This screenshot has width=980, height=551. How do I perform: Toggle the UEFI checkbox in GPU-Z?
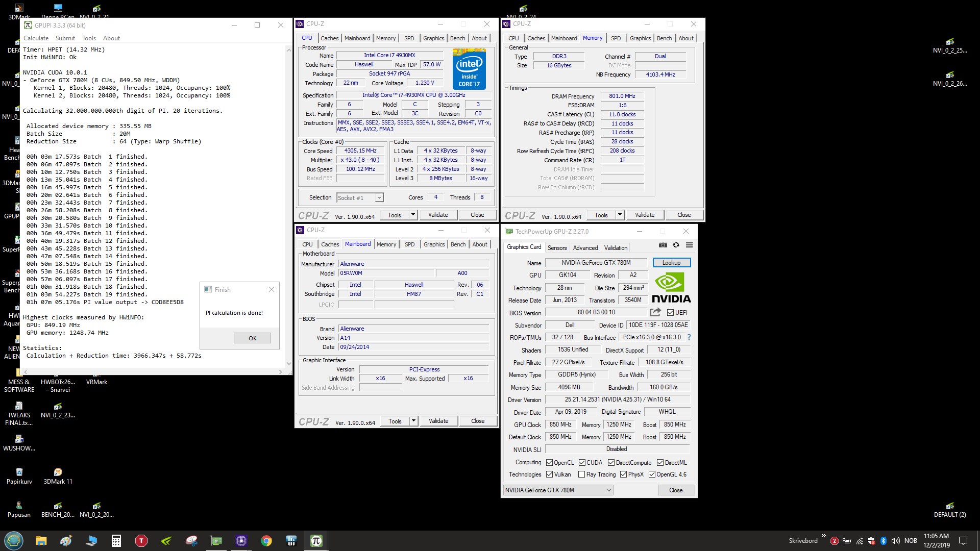670,312
